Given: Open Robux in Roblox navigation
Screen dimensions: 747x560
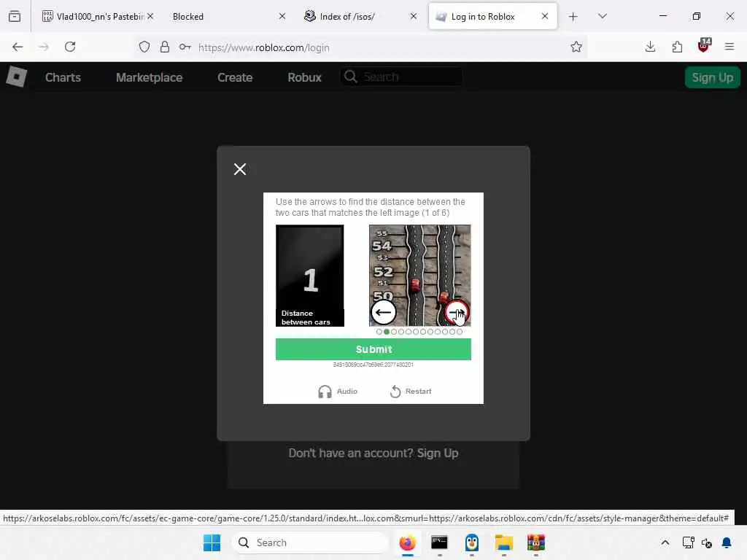Looking at the screenshot, I should [304, 77].
